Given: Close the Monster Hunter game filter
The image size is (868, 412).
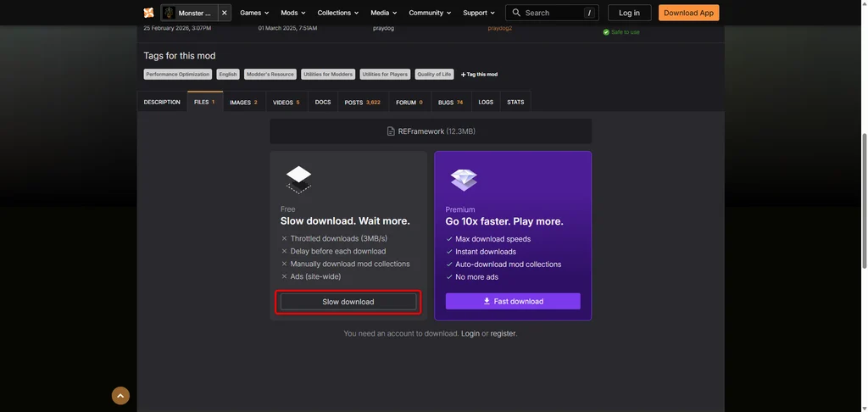Looking at the screenshot, I should coord(224,13).
